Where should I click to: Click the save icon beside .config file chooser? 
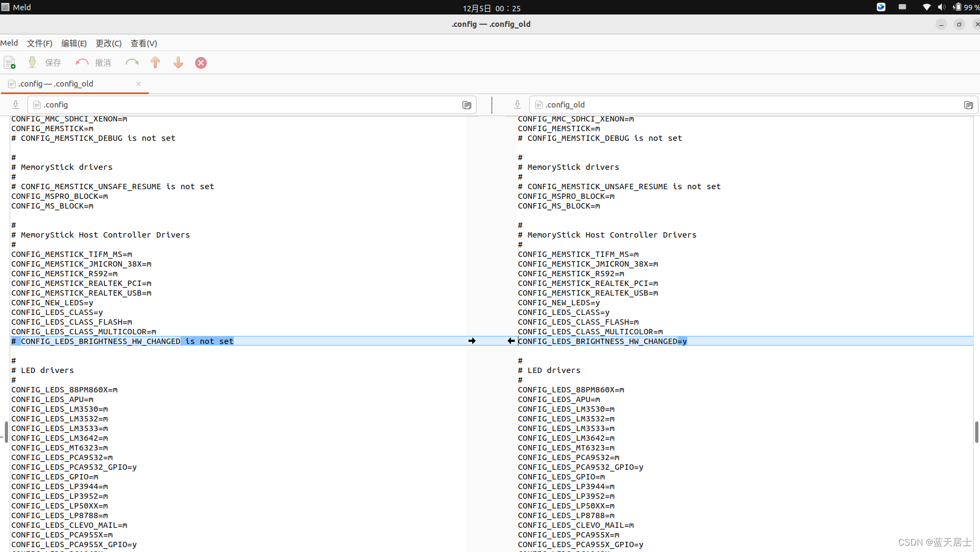click(16, 105)
